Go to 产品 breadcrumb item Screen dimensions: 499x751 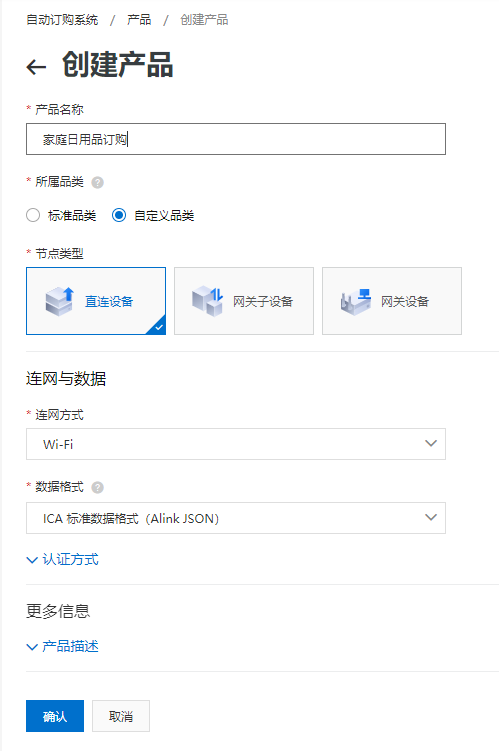[139, 20]
